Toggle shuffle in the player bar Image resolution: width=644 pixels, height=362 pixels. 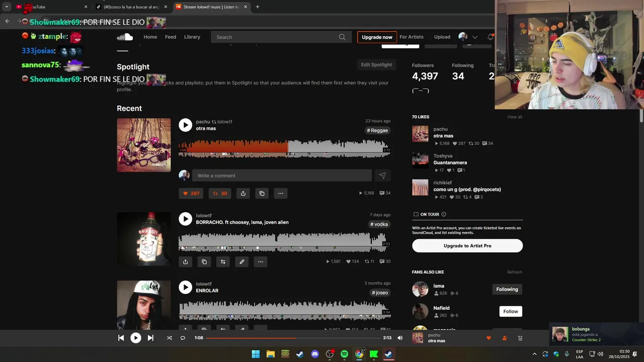pos(169,338)
